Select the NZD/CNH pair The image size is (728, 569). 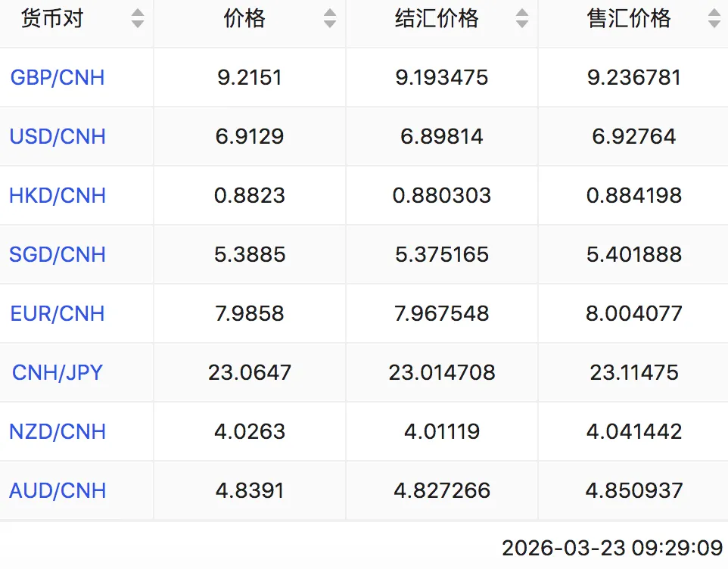[57, 431]
